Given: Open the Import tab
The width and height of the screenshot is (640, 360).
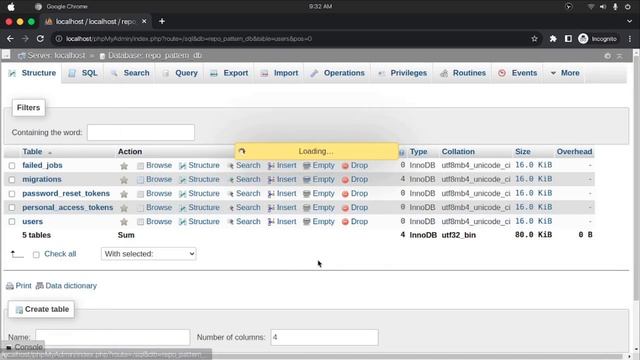Looking at the screenshot, I should [x=280, y=73].
